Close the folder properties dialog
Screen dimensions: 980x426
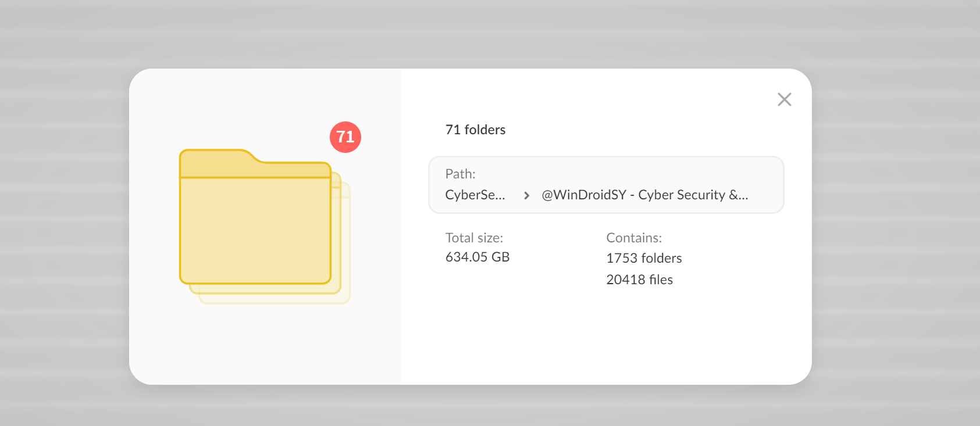(x=784, y=99)
